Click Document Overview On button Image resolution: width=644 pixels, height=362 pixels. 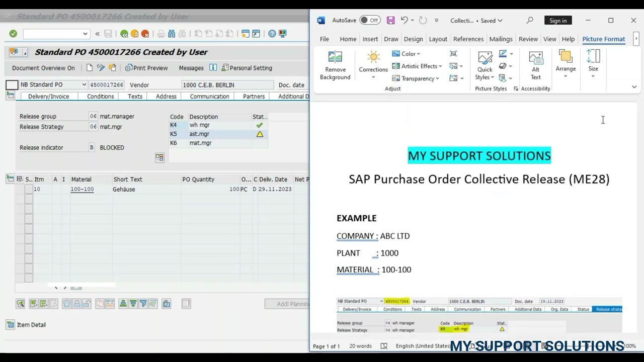[43, 68]
